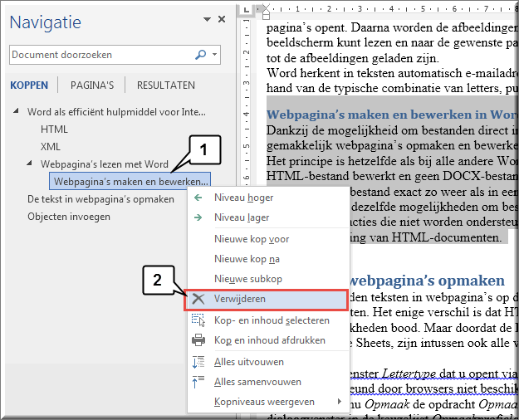
Task: Click the tab stop selector on the ruler
Action: pyautogui.click(x=247, y=9)
